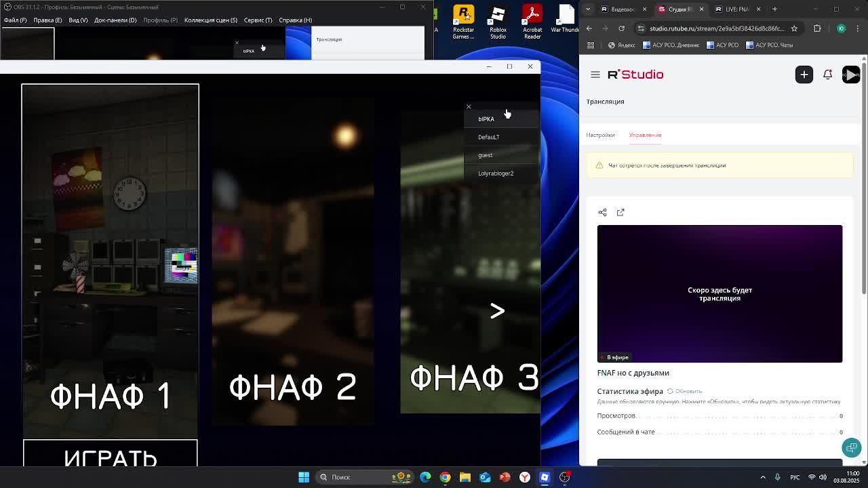Click the ИГРАТЬ button
The width and height of the screenshot is (868, 488).
click(x=111, y=453)
